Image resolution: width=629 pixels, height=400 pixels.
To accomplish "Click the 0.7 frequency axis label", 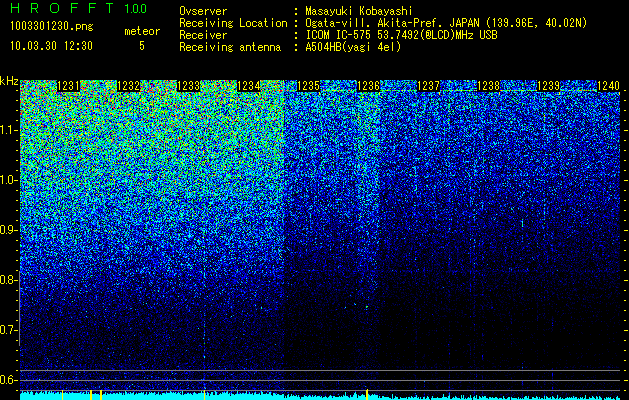I will point(8,330).
